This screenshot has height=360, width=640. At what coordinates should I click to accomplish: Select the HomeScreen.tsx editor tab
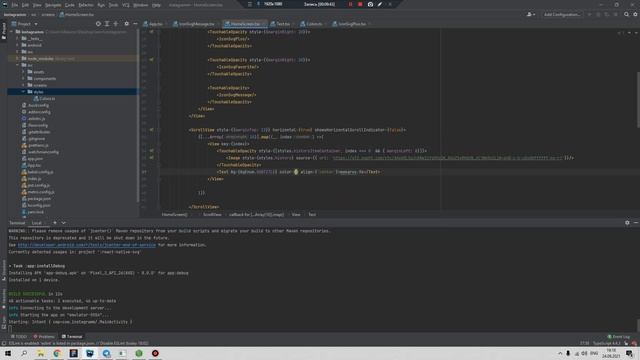click(244, 24)
